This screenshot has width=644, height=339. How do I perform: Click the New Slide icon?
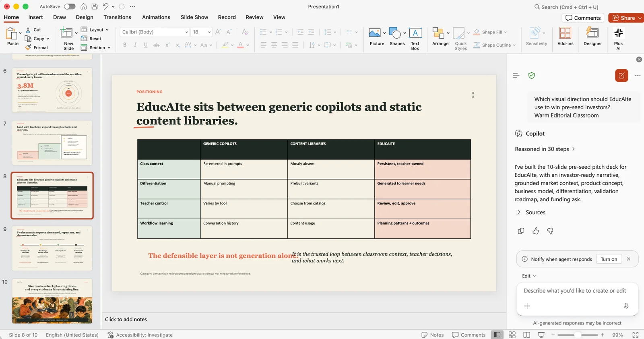pos(66,33)
